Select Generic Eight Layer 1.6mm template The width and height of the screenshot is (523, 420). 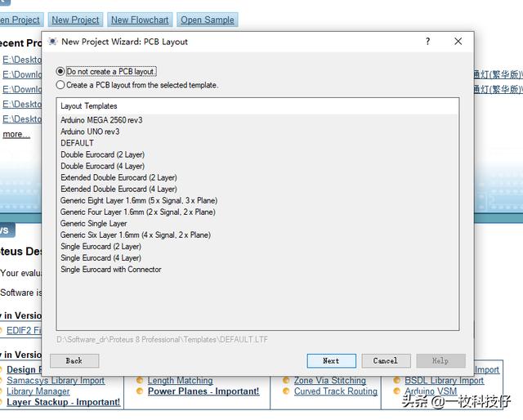139,200
